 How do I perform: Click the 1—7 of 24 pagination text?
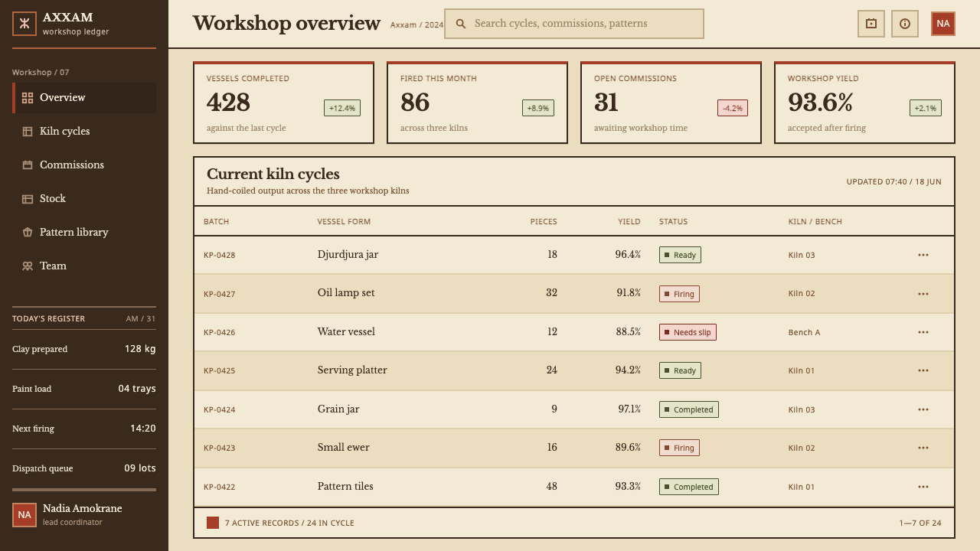click(x=920, y=523)
